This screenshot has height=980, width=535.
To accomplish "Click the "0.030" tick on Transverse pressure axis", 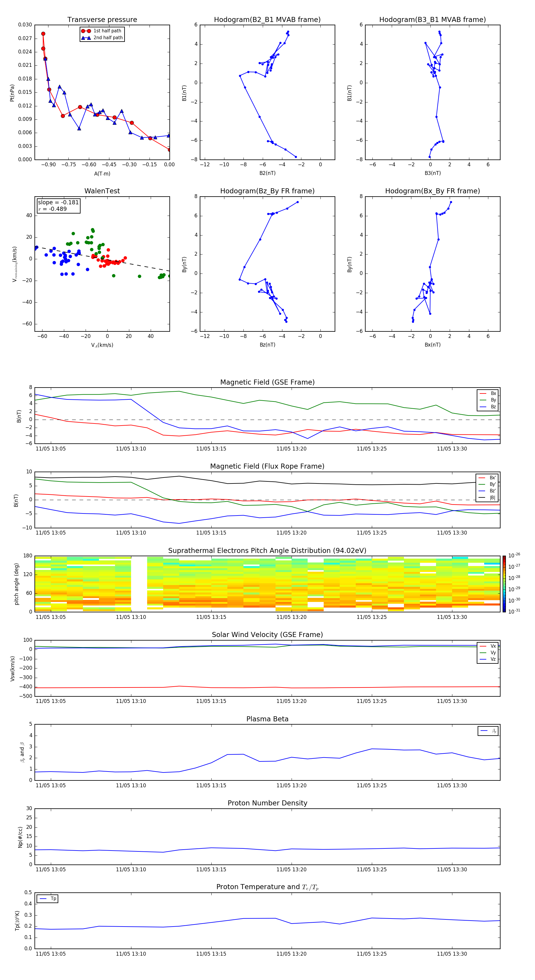I will point(25,25).
